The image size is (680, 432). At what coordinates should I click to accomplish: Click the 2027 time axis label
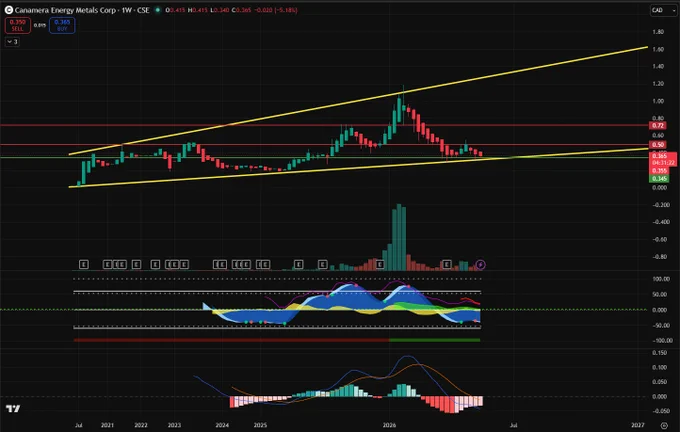coord(638,425)
